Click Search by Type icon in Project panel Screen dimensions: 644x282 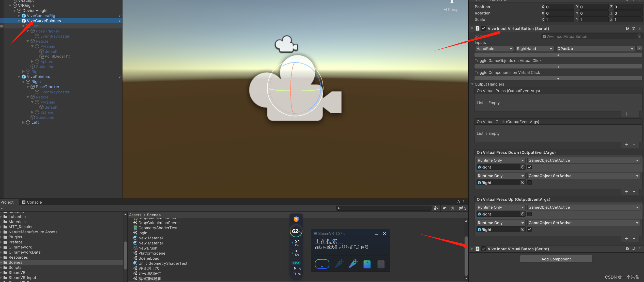tap(436, 208)
